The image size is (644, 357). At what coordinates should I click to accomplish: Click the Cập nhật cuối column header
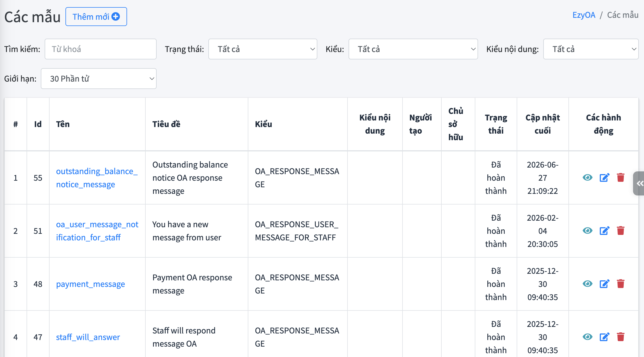[542, 124]
